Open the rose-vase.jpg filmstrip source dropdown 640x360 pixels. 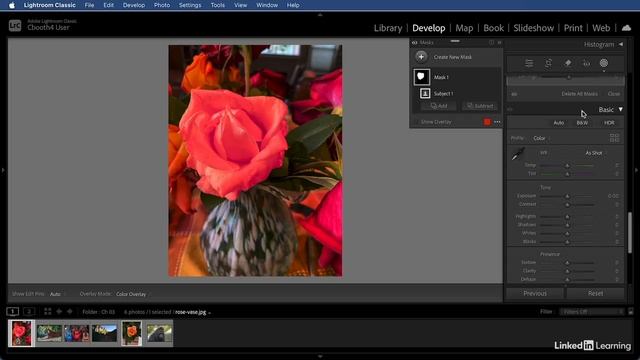[x=192, y=312]
